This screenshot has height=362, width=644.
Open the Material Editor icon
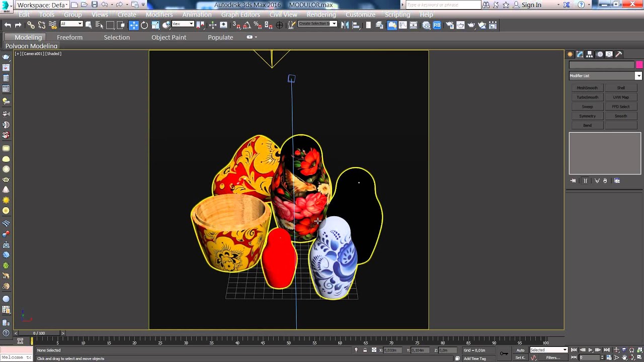427,25
